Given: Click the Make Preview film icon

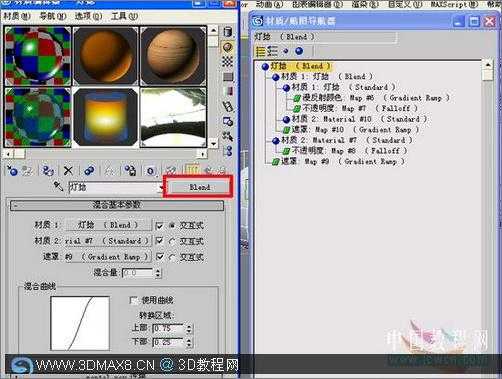Looking at the screenshot, I should 228,106.
